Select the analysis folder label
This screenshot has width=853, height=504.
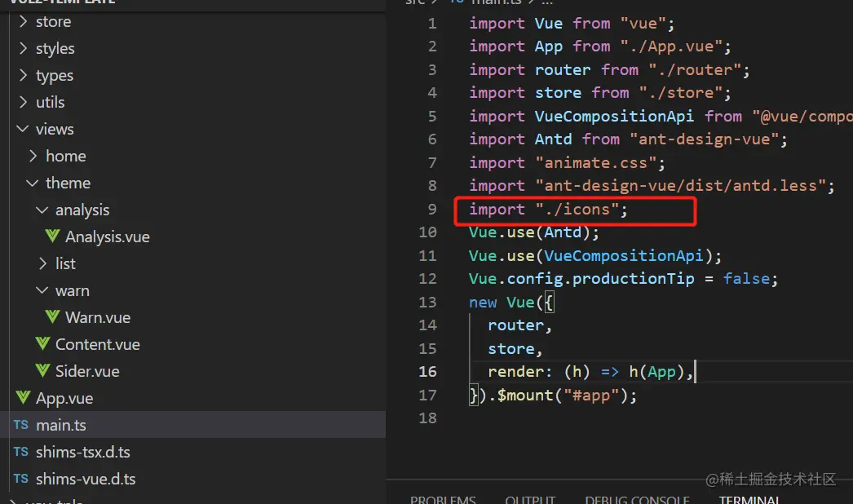[x=82, y=210]
